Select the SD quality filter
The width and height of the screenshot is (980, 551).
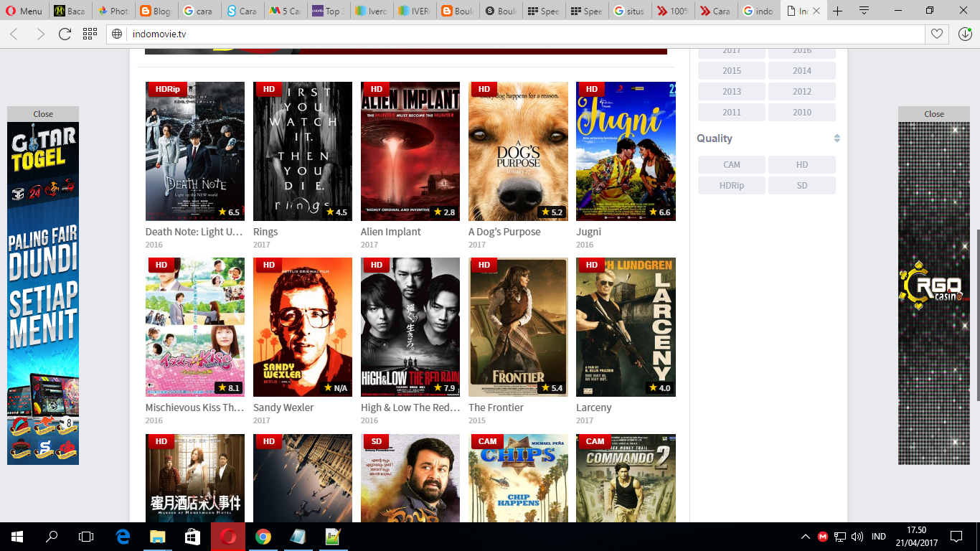pyautogui.click(x=802, y=185)
